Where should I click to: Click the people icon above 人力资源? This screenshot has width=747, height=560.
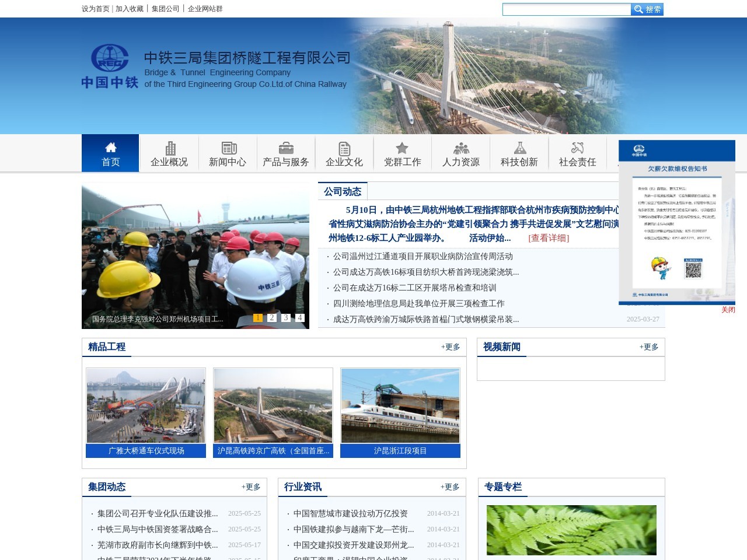pos(462,148)
